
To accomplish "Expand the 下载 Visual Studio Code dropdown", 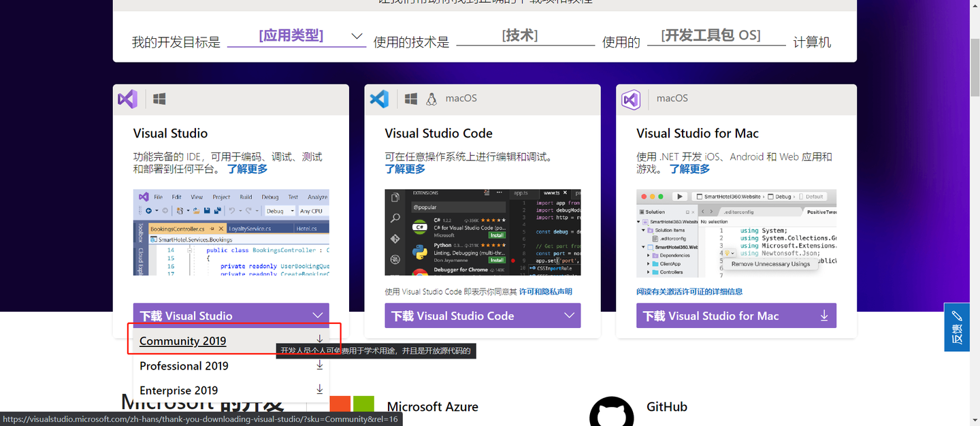I will coord(569,315).
